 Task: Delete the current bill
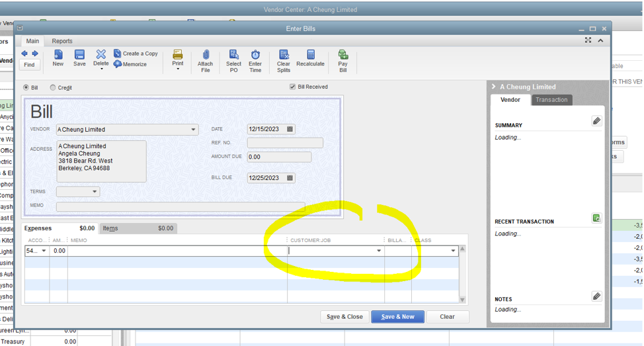101,58
